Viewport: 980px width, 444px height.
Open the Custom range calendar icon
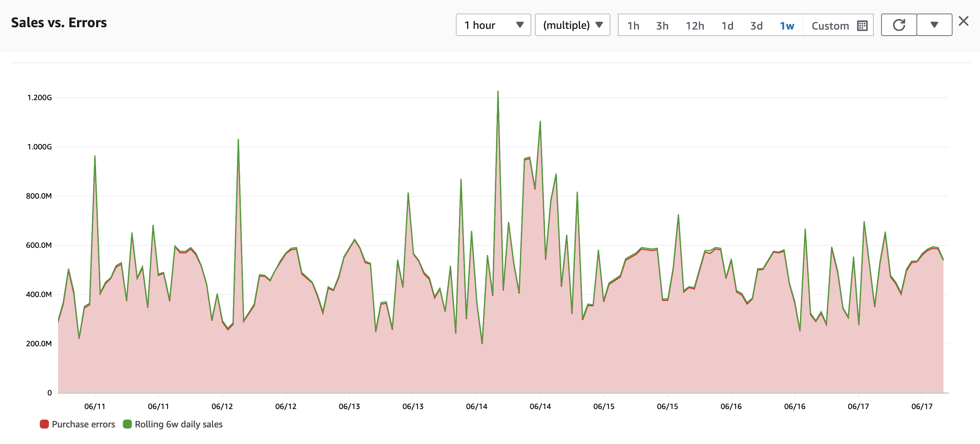tap(862, 26)
